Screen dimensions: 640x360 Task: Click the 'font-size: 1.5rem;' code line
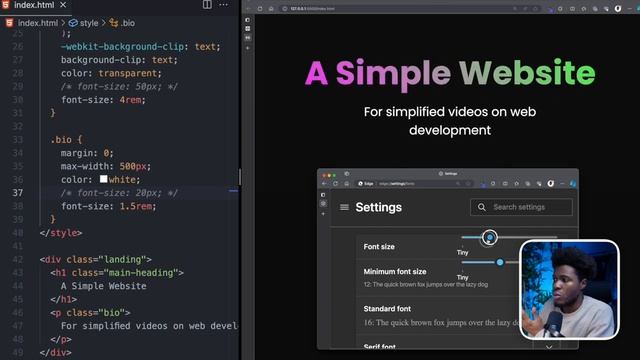(x=109, y=206)
